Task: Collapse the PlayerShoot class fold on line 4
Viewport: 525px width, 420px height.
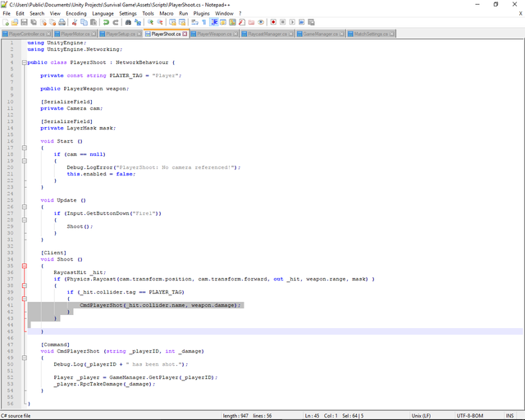Action: 24,62
